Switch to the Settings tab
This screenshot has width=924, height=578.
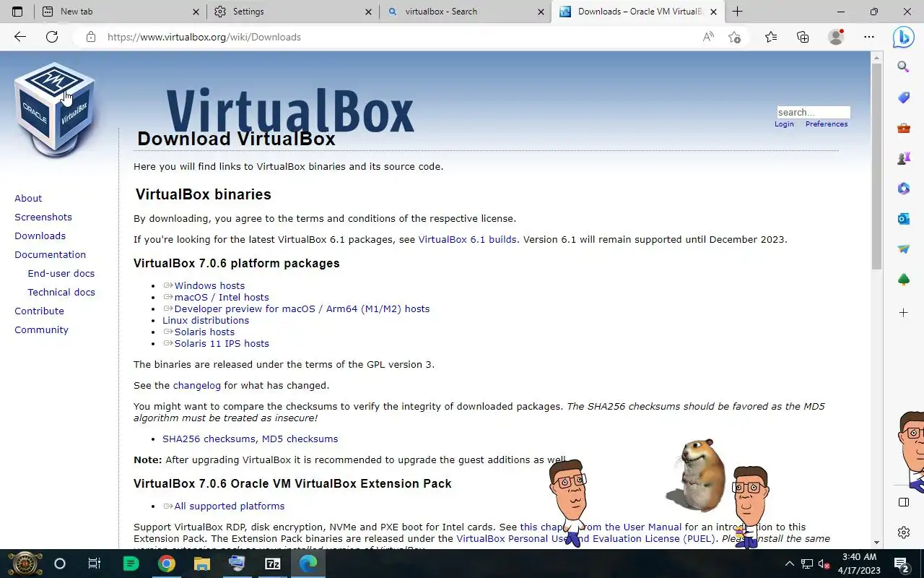[x=294, y=12]
